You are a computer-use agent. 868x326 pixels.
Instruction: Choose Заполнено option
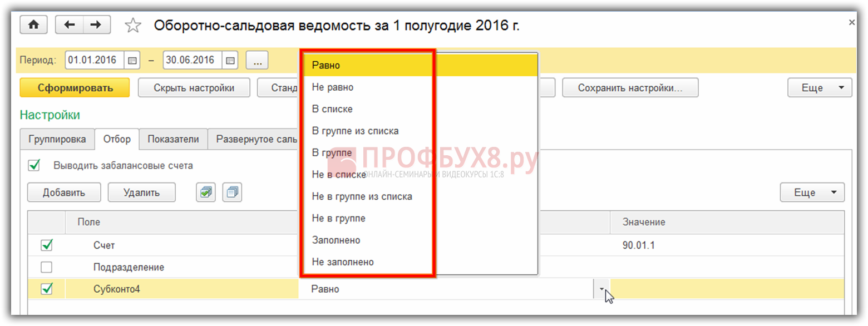pos(421,240)
